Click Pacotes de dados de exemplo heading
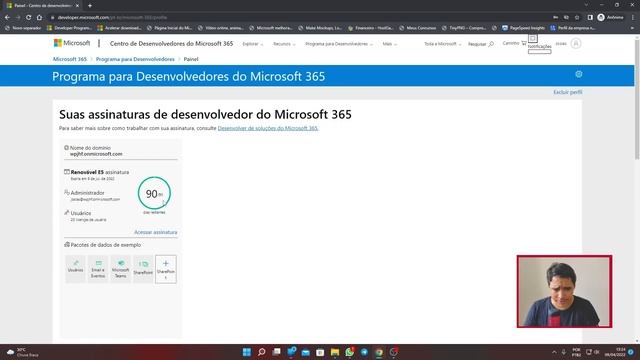The width and height of the screenshot is (640, 360). (106, 245)
